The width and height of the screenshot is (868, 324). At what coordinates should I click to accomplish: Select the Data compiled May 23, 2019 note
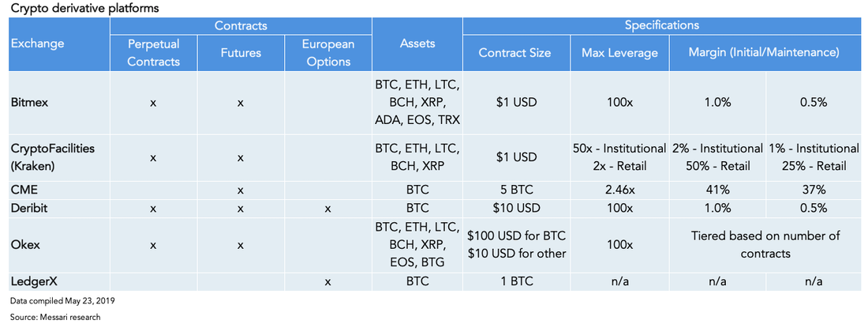[x=62, y=301]
